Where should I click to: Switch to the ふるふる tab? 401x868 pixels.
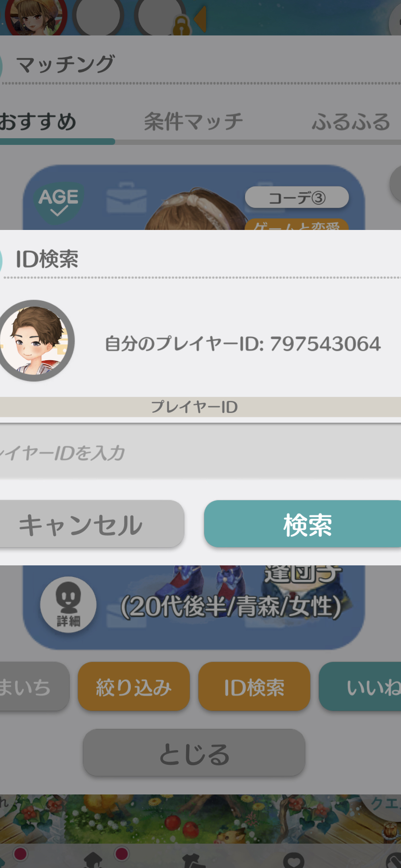pos(351,121)
